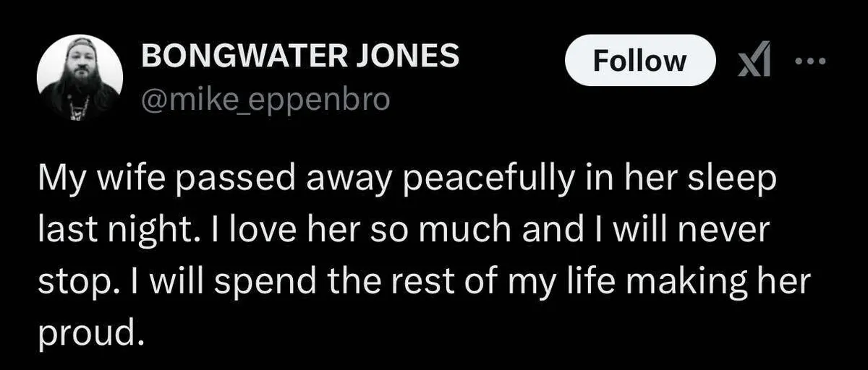
Task: Click the word BONGWATER in display name
Action: point(240,56)
